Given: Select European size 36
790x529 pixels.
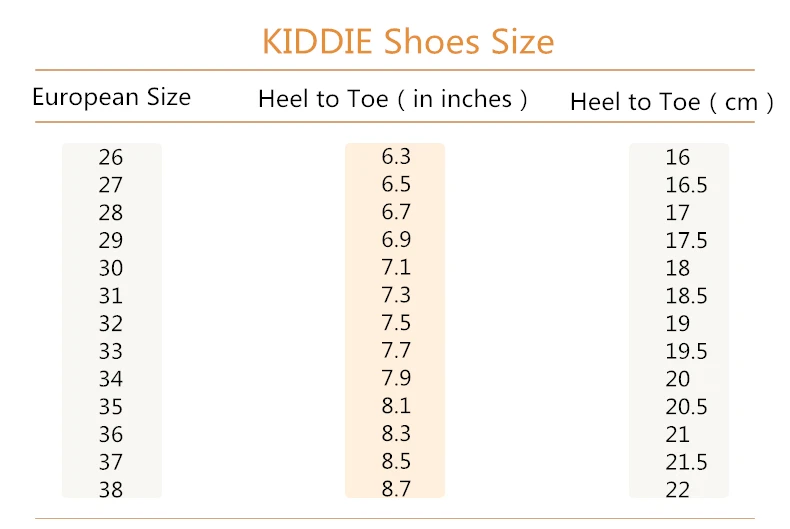Looking at the screenshot, I should [111, 434].
